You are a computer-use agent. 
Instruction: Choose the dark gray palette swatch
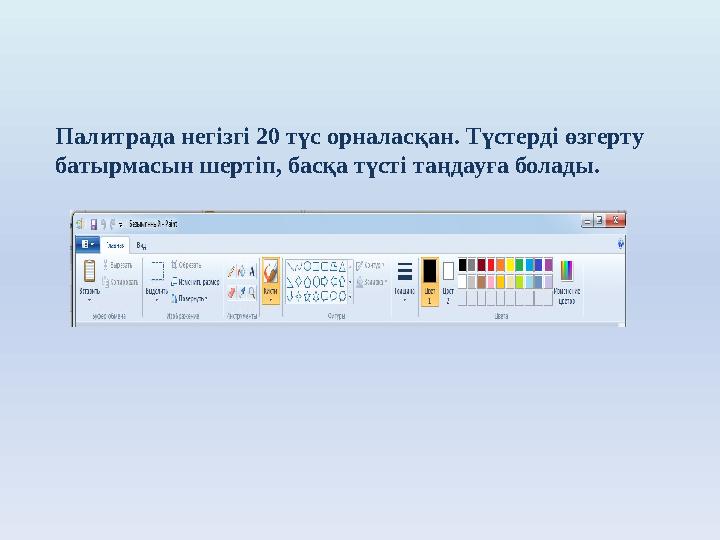point(472,265)
